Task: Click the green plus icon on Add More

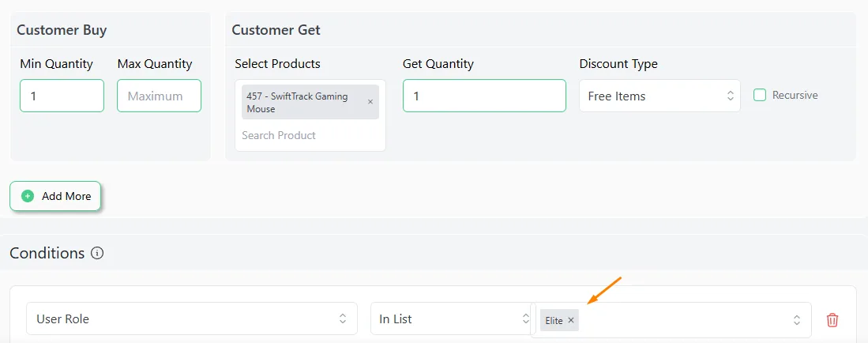Action: coord(28,196)
